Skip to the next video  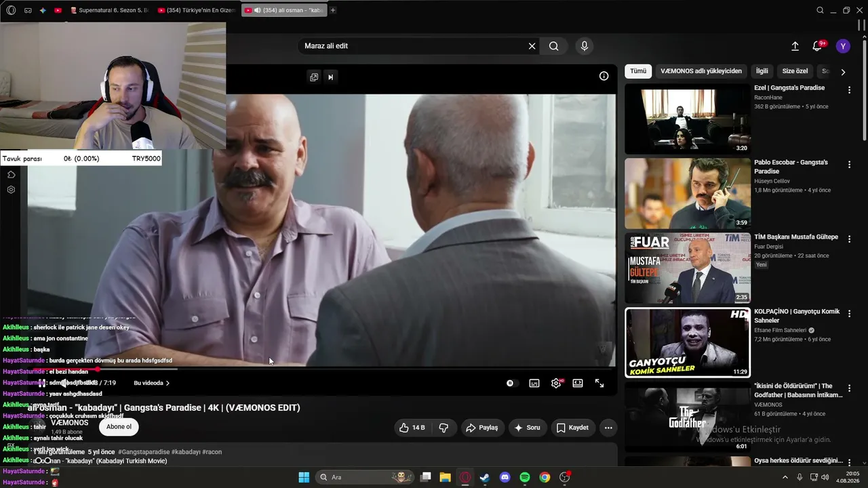pyautogui.click(x=331, y=77)
